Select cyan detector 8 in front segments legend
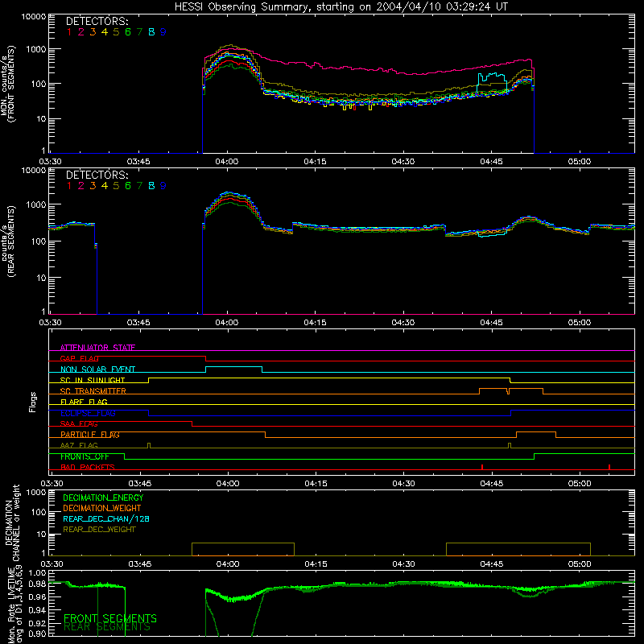This screenshot has height=644, width=644. pos(151,32)
